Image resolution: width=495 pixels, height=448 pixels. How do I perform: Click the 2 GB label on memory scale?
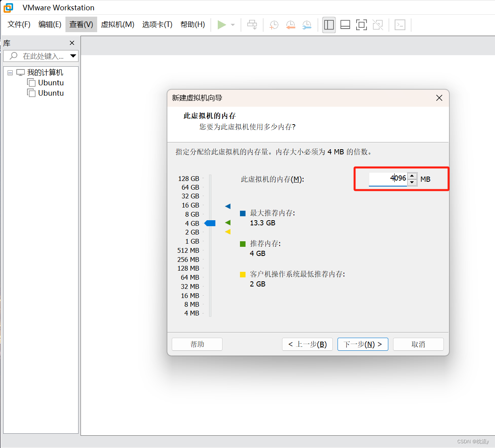click(192, 232)
